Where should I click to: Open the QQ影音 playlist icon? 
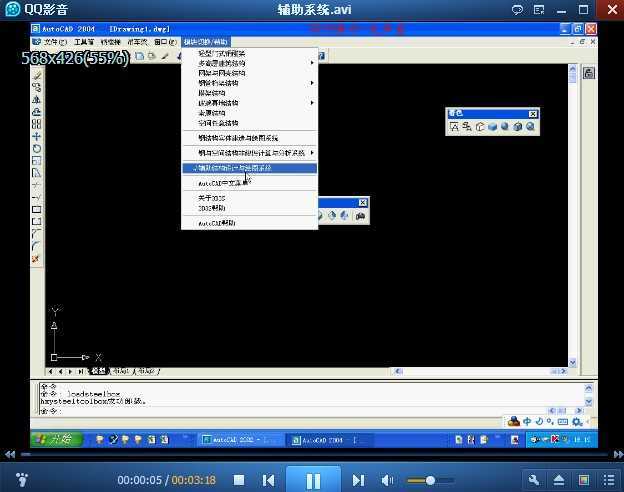[609, 480]
